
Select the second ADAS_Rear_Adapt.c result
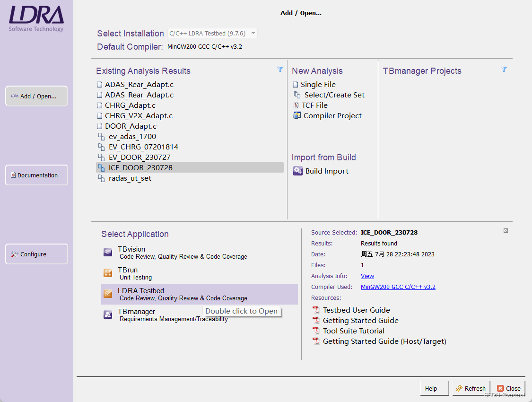(x=139, y=95)
